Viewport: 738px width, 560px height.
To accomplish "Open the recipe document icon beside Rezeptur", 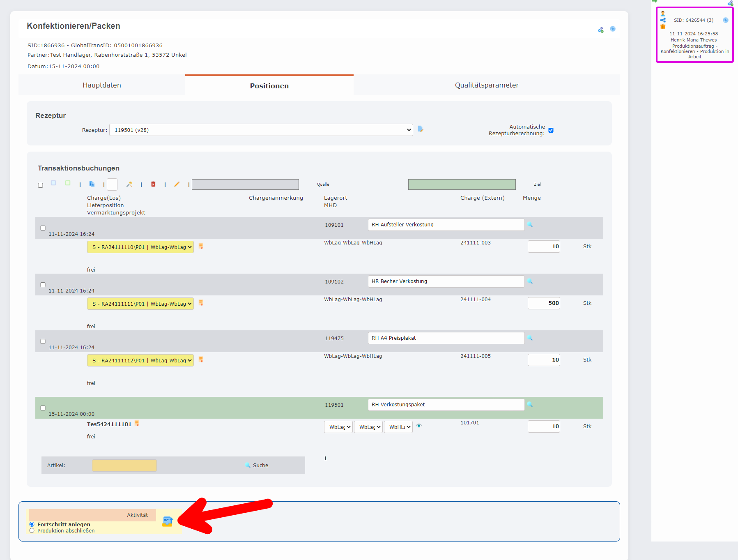I will point(421,129).
